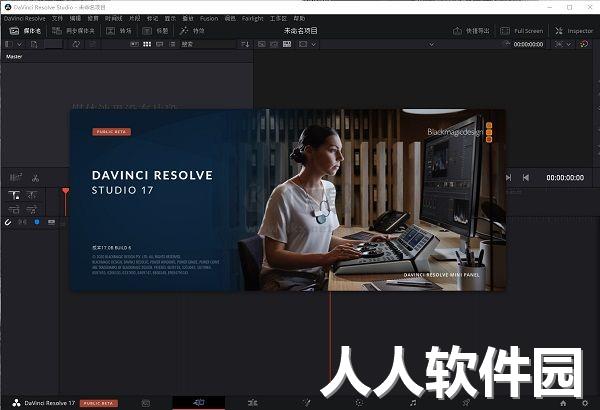Open the 转场 transitions panel
The height and width of the screenshot is (410, 600).
pos(119,31)
